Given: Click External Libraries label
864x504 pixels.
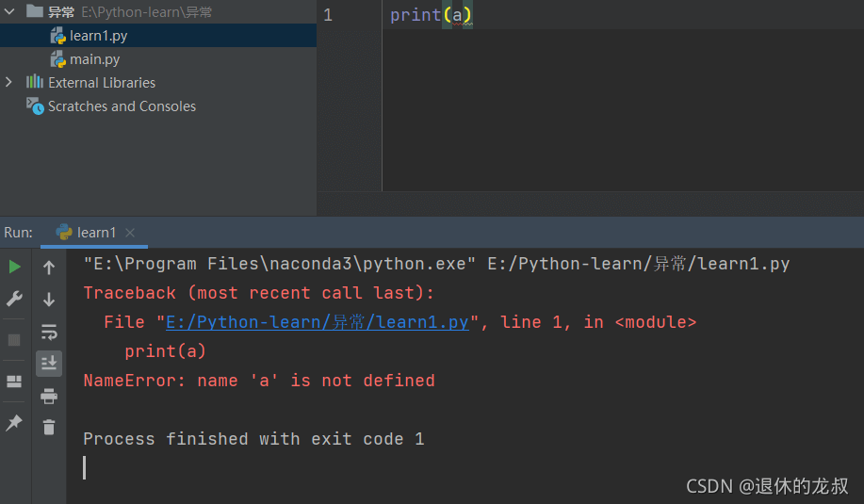Looking at the screenshot, I should pyautogui.click(x=102, y=83).
